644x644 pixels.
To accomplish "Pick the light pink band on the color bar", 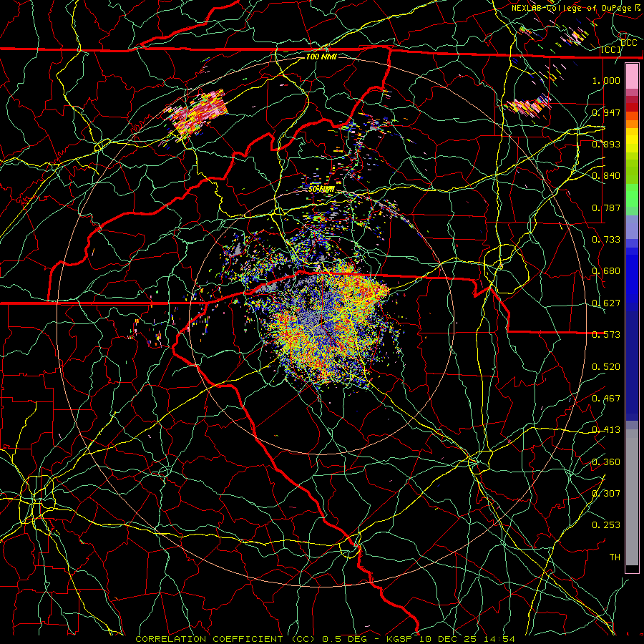I will point(632,76).
